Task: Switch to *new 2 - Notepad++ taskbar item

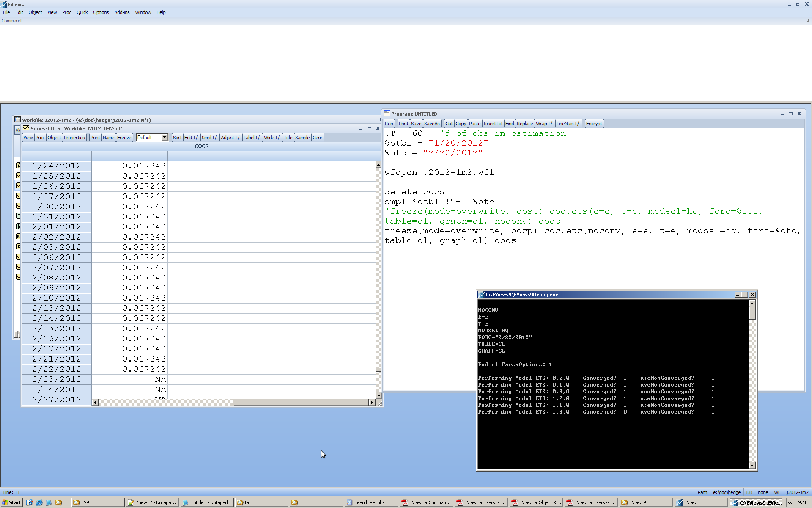Action: pyautogui.click(x=153, y=502)
